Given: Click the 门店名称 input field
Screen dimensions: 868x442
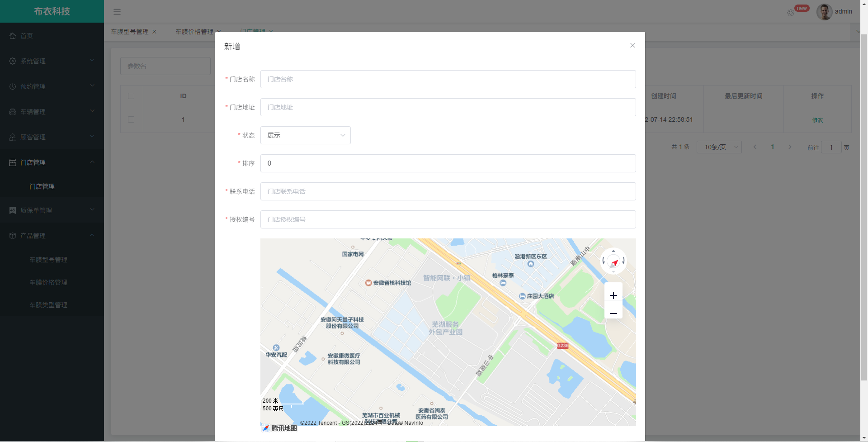Looking at the screenshot, I should click(448, 79).
